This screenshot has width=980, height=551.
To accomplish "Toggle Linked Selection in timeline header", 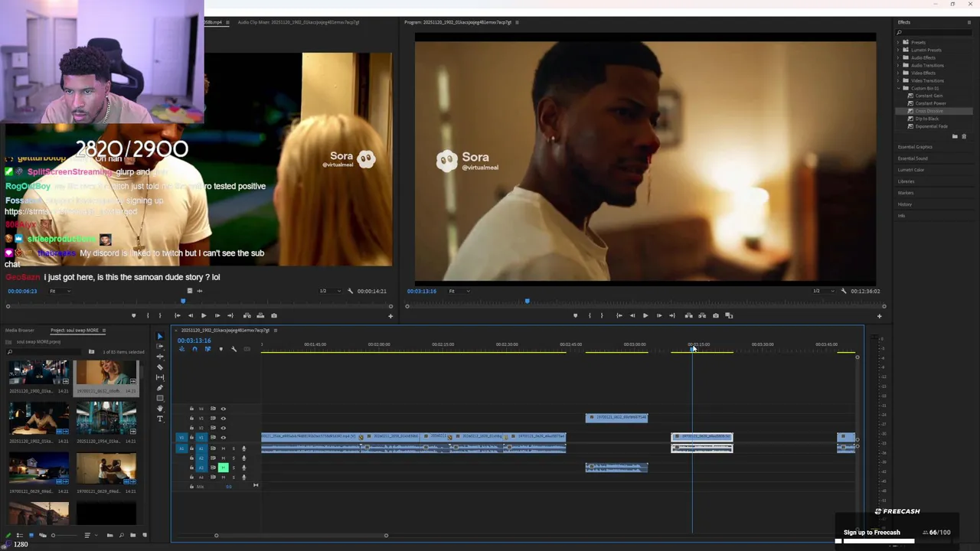I will coord(207,349).
